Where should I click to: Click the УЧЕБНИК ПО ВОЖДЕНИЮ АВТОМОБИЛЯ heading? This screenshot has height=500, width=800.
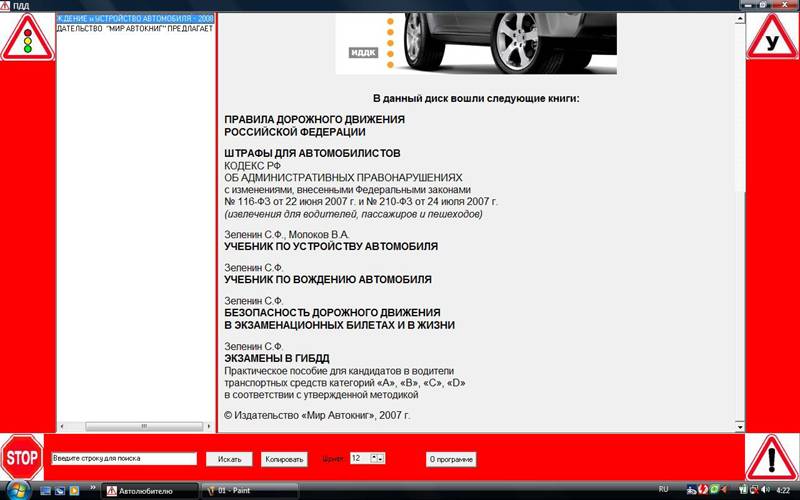(328, 279)
